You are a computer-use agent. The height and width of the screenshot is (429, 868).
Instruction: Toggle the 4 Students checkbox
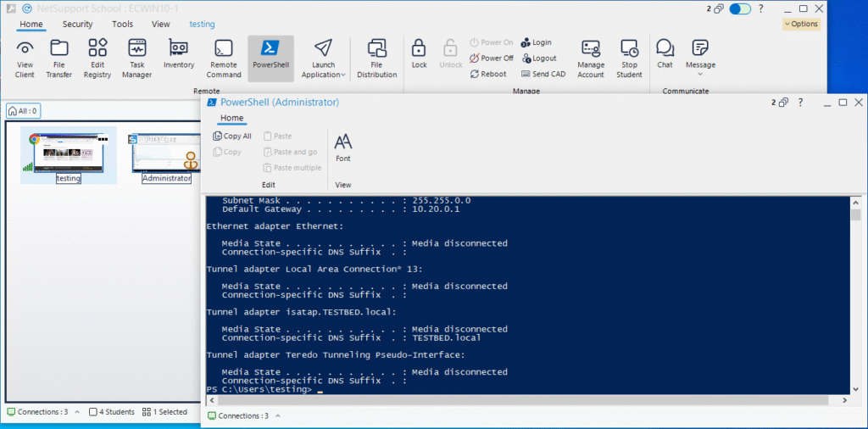click(93, 412)
